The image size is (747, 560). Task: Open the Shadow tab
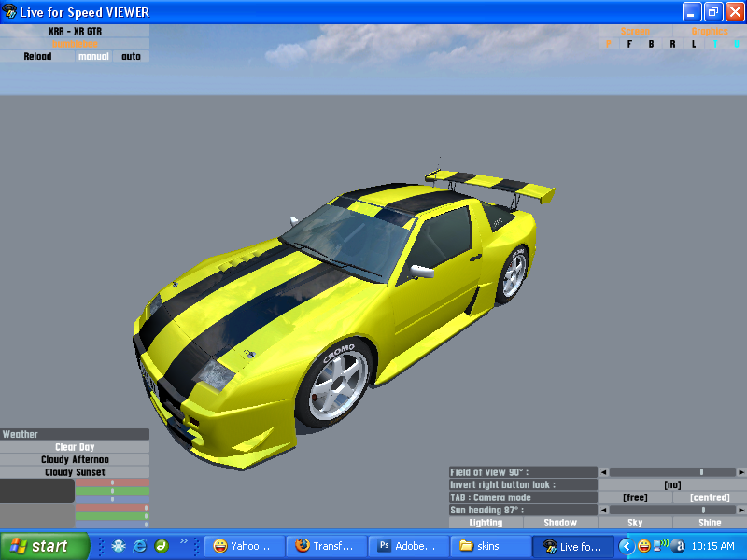[x=560, y=523]
